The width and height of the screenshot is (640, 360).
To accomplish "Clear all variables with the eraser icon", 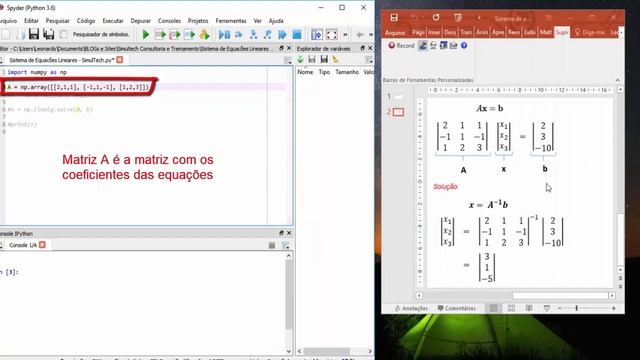I will pos(336,60).
